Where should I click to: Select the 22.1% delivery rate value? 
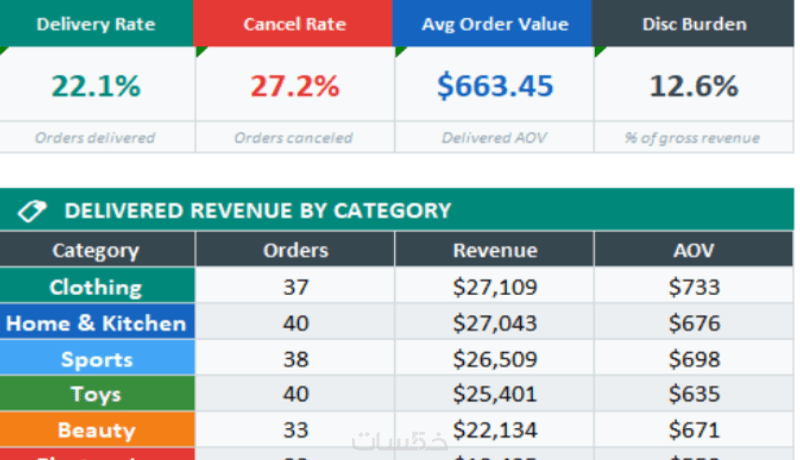[96, 86]
